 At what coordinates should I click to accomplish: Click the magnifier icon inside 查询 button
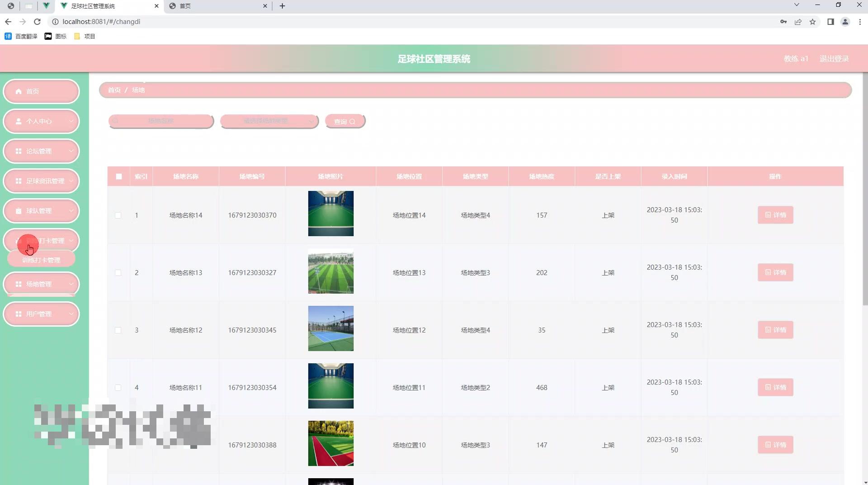[353, 121]
